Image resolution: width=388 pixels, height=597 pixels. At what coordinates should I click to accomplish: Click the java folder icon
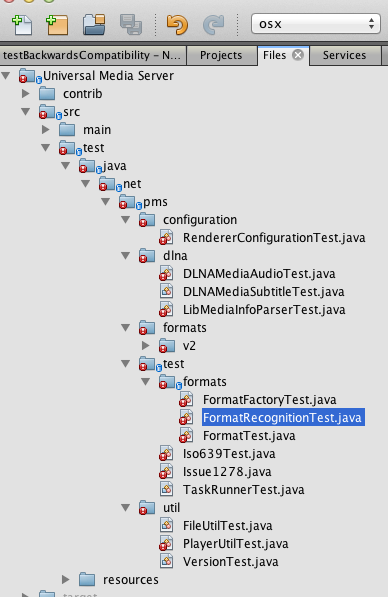pyautogui.click(x=87, y=166)
